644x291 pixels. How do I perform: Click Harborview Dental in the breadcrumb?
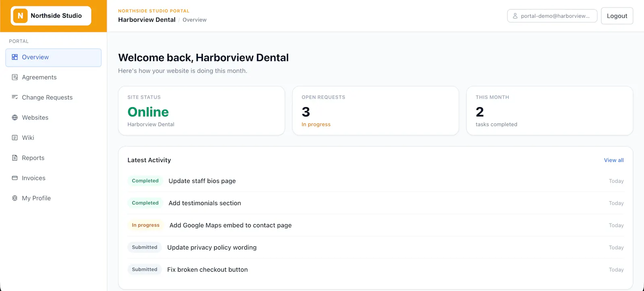[147, 20]
